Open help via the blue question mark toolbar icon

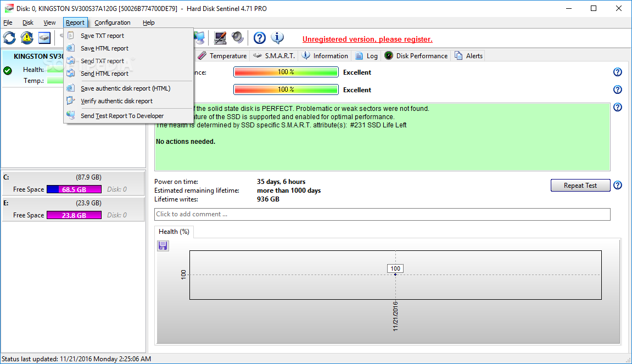pyautogui.click(x=260, y=38)
